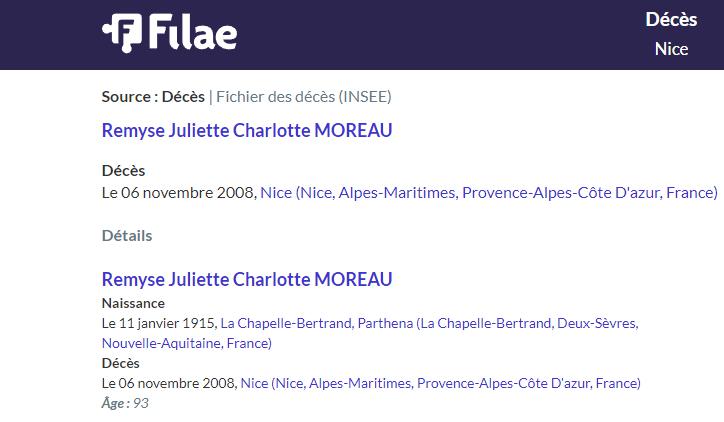The image size is (724, 422).
Task: Open the Nice place link above Âge
Action: point(440,383)
